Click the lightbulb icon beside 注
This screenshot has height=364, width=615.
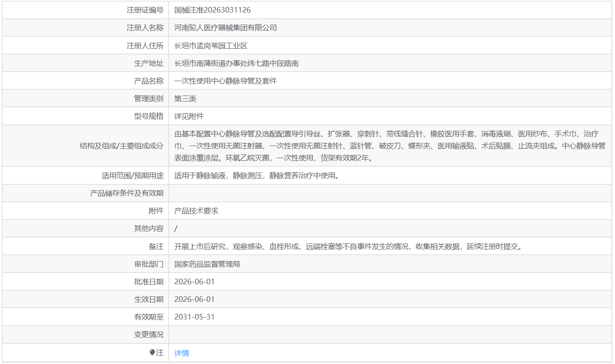click(152, 352)
